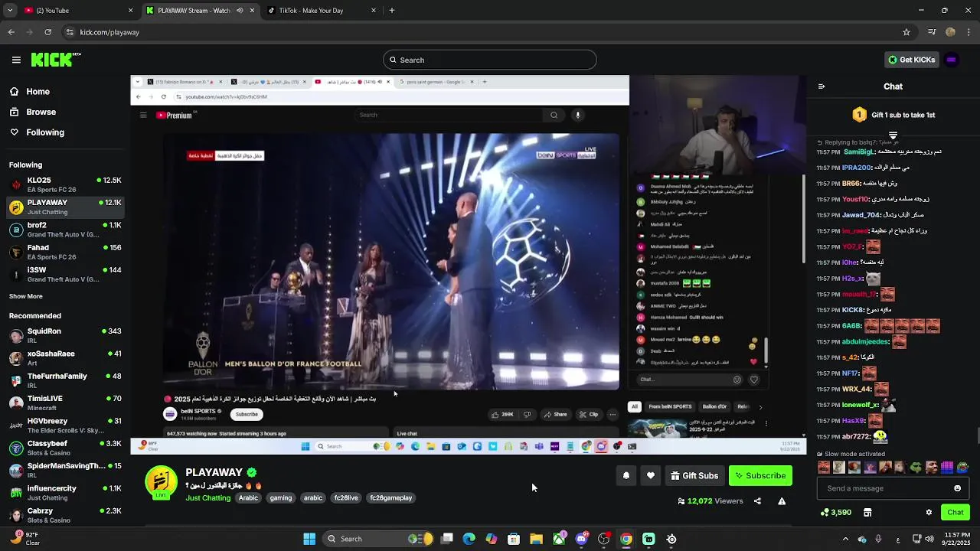Open Discord from taskbar
This screenshot has width=980, height=551.
[x=581, y=540]
